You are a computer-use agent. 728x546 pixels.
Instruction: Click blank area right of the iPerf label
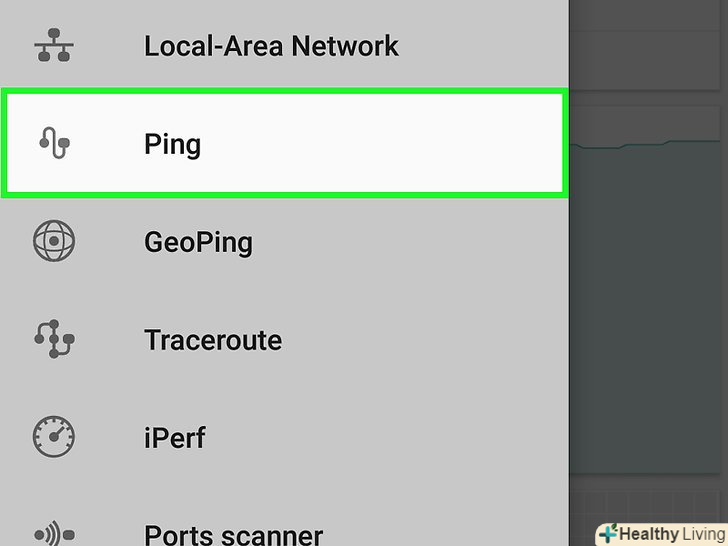(400, 437)
